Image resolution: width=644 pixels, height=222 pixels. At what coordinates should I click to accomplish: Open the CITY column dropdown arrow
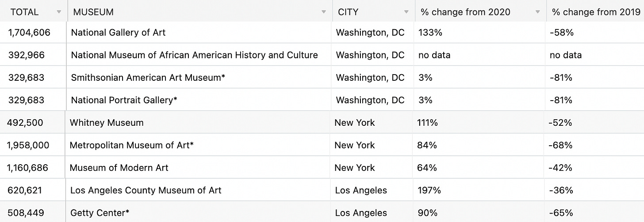[406, 12]
